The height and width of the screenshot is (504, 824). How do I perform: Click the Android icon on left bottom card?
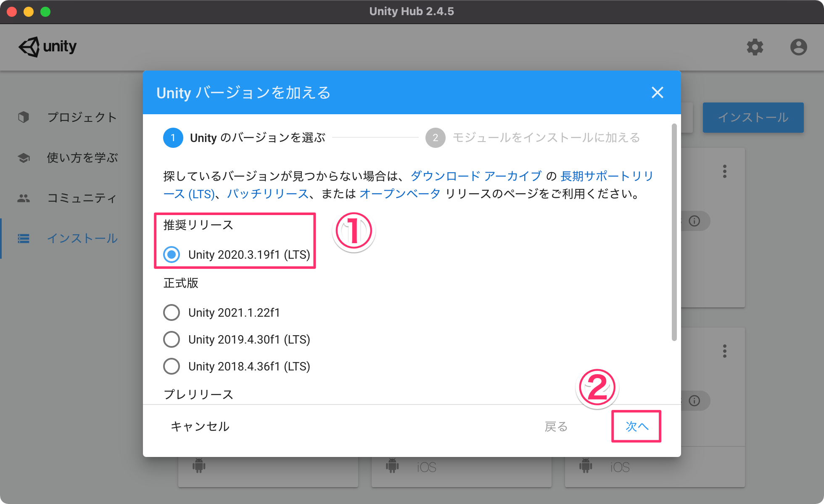pyautogui.click(x=199, y=466)
